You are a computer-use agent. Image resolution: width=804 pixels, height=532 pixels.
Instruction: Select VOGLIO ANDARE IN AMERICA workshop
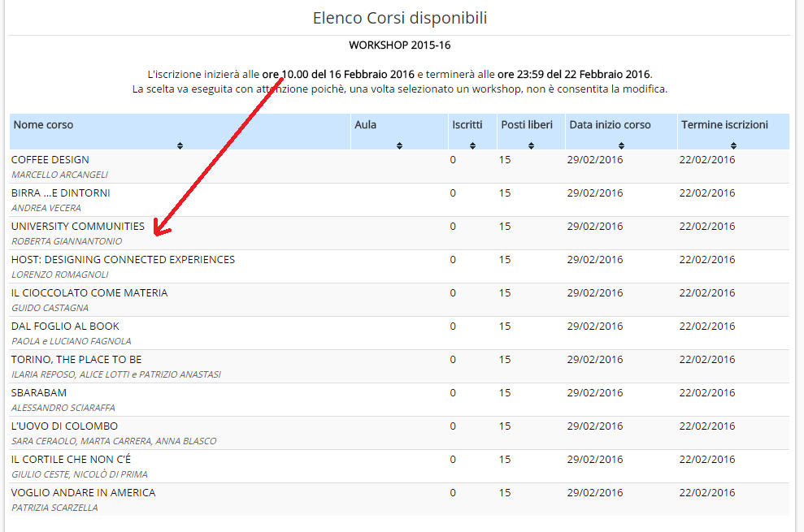[83, 493]
